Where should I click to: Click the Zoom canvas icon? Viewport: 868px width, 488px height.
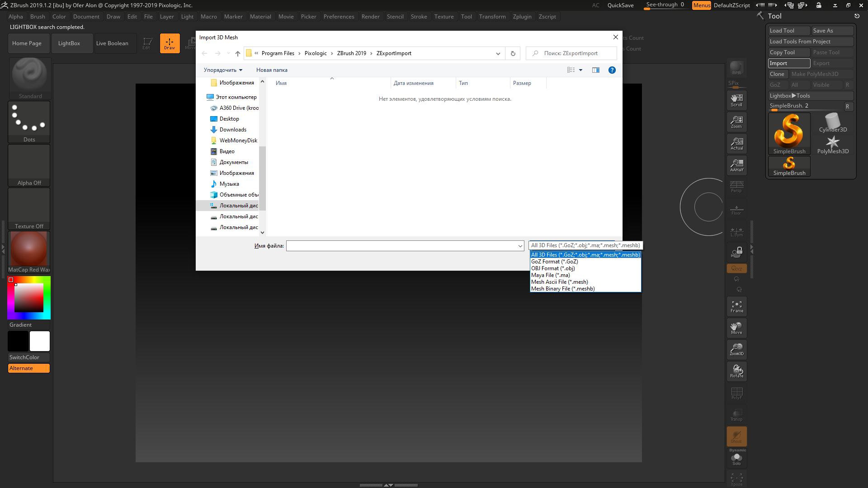tap(736, 122)
